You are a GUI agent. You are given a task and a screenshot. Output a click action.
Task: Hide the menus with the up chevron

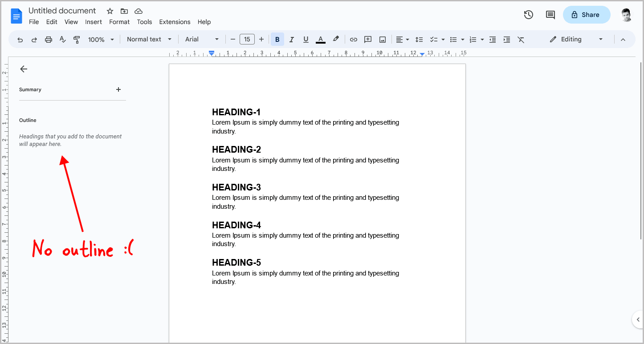coord(623,40)
